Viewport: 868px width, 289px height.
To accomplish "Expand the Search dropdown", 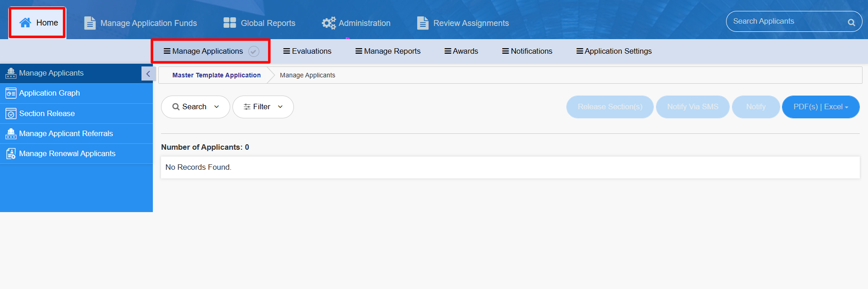I will 195,107.
